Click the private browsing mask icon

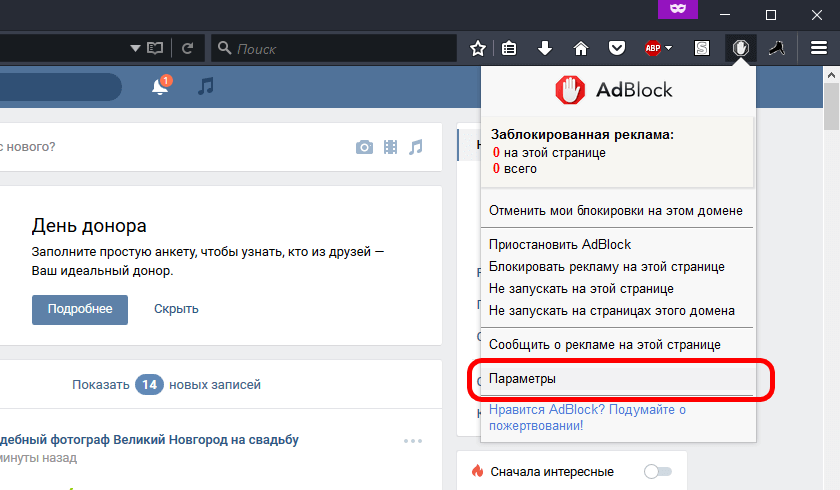tap(678, 9)
